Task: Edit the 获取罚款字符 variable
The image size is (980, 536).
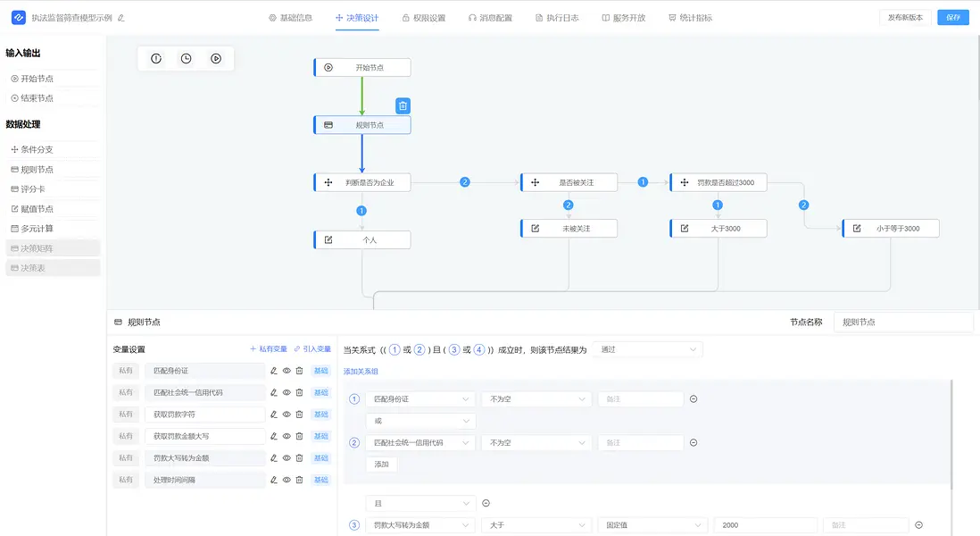Action: tap(274, 415)
